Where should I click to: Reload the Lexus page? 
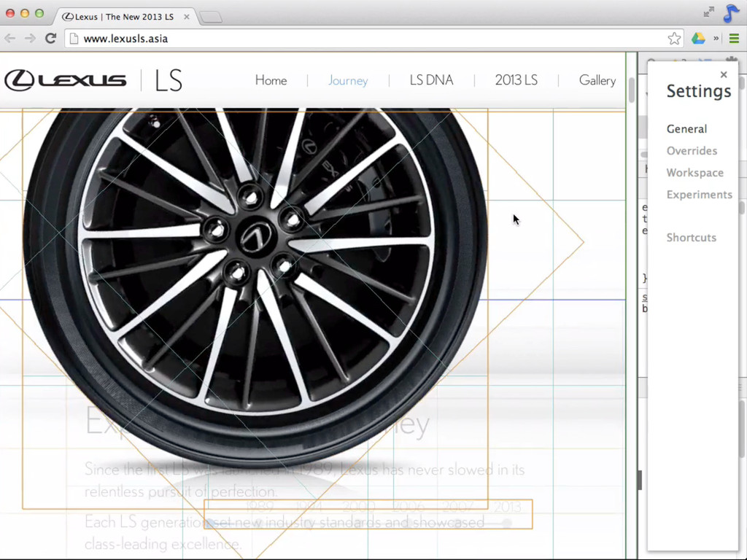pos(50,39)
